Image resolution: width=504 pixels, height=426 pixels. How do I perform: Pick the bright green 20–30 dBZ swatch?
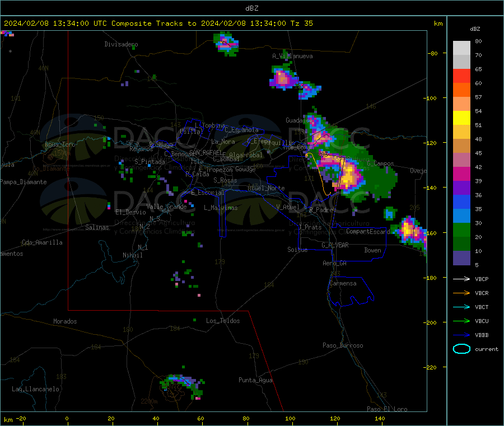coord(461,230)
